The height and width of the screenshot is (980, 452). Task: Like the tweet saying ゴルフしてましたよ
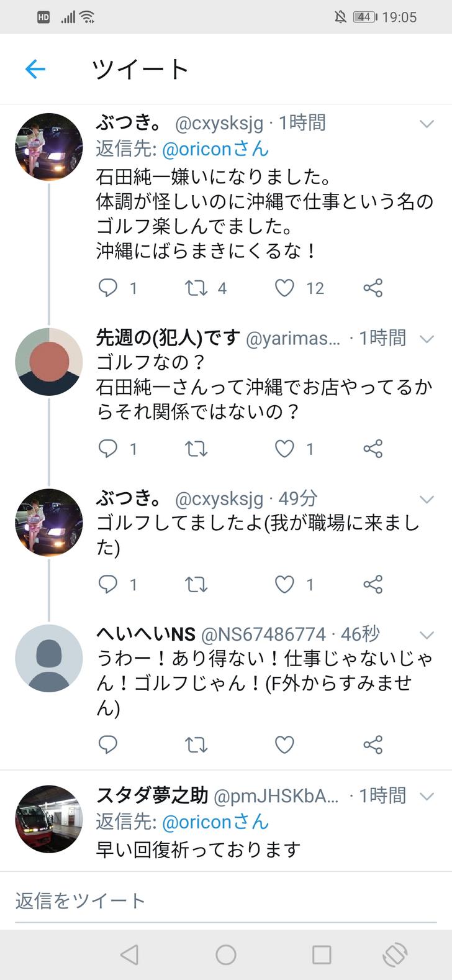tap(285, 584)
